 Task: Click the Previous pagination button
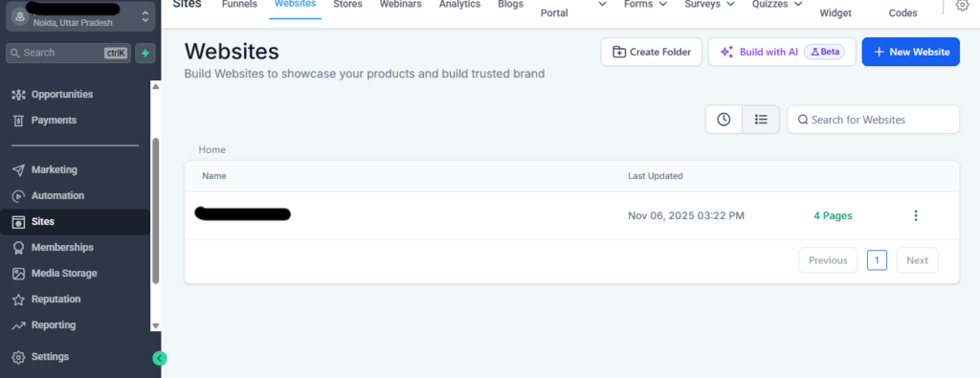[x=828, y=260]
